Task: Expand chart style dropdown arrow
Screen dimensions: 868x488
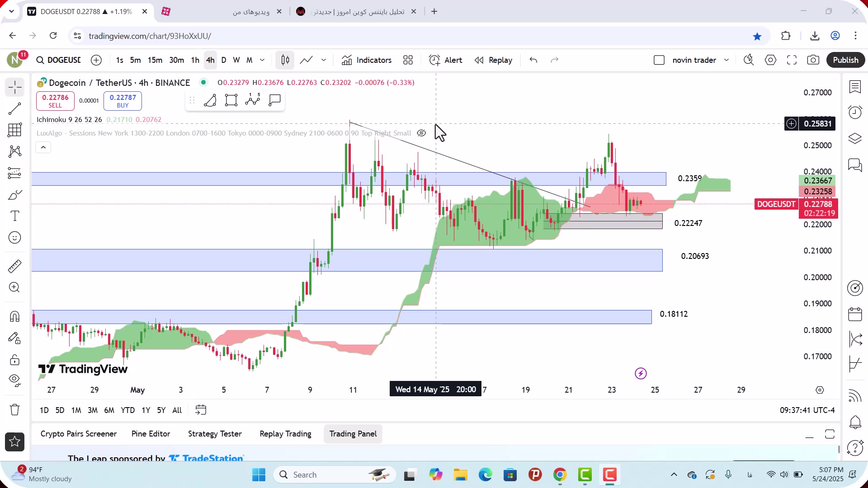Action: [x=324, y=60]
